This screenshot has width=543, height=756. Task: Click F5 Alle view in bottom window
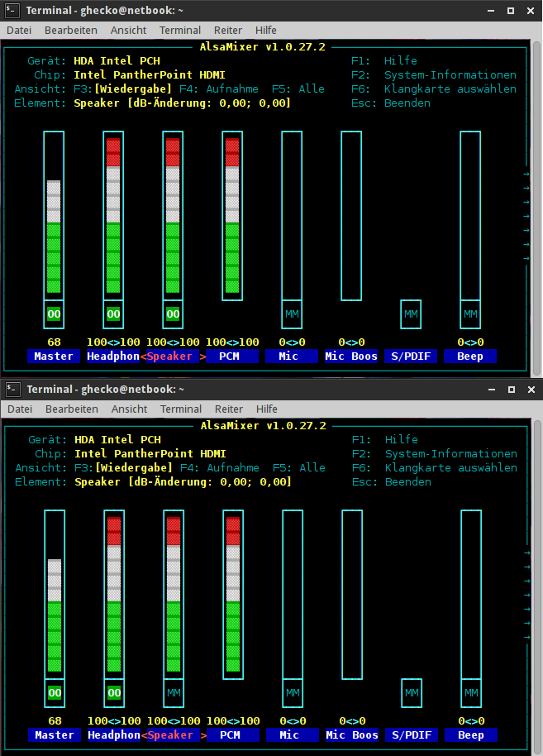299,467
